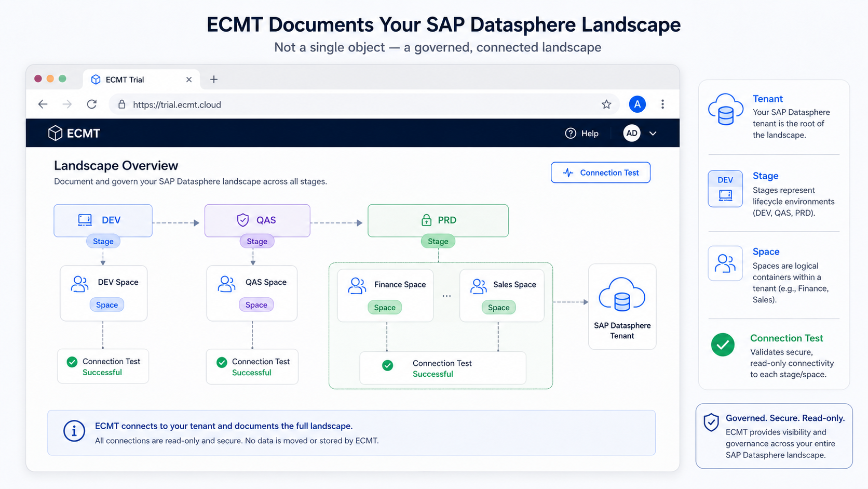Select the QAS stage box
Image resolution: width=868 pixels, height=489 pixels.
pyautogui.click(x=257, y=220)
